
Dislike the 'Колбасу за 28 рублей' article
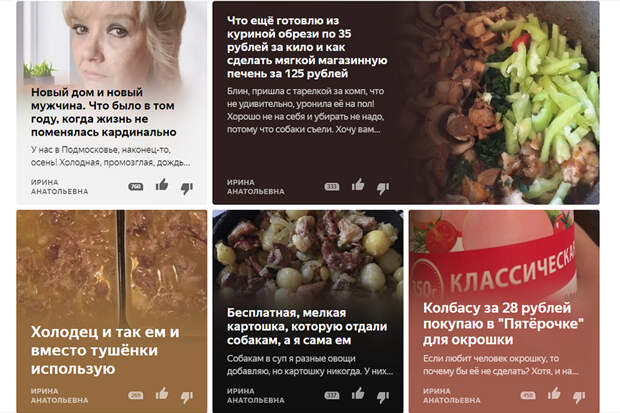click(579, 397)
